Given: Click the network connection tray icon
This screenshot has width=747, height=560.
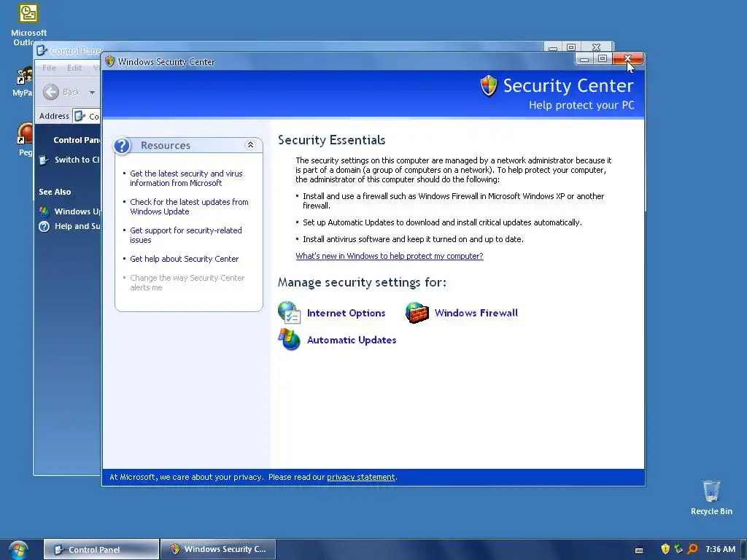Looking at the screenshot, I should 679,549.
